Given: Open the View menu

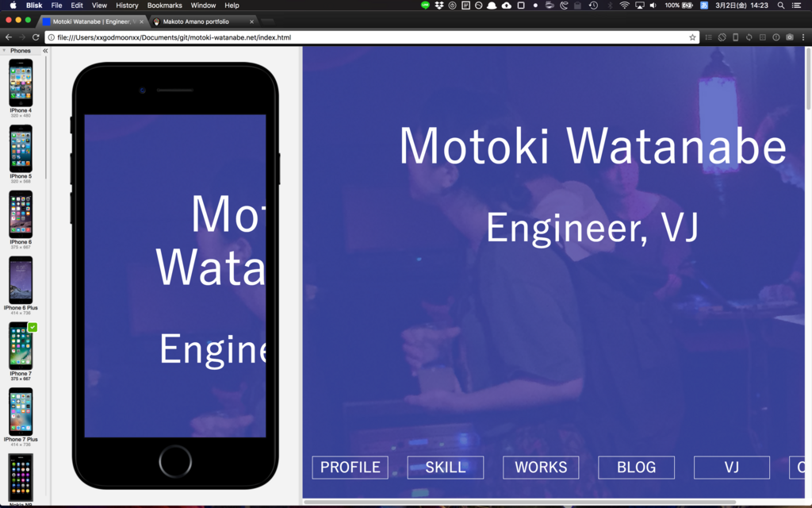Looking at the screenshot, I should pyautogui.click(x=99, y=6).
